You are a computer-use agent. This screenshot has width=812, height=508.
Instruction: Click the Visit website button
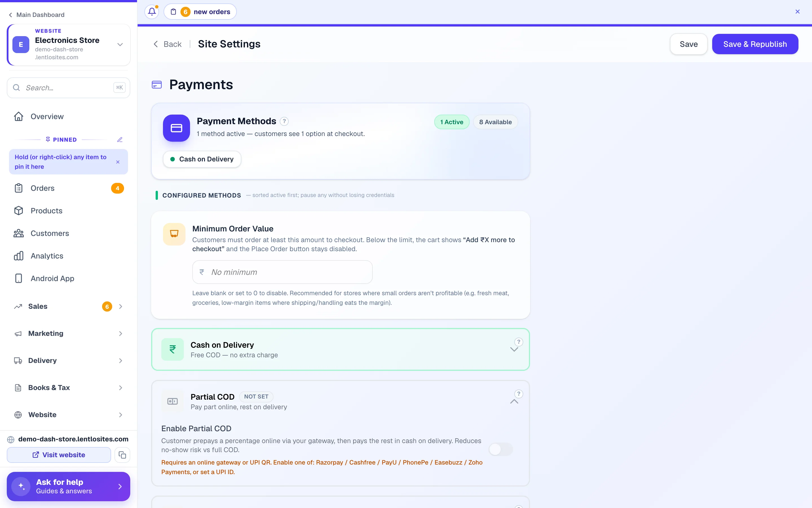59,455
